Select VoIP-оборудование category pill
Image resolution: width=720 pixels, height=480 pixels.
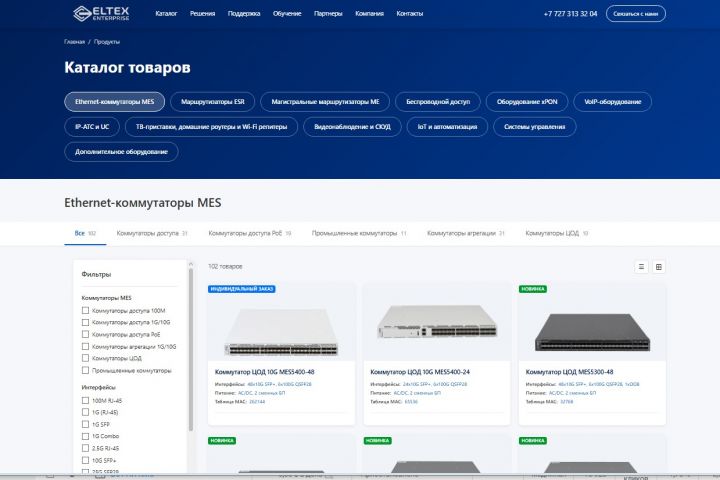click(x=613, y=102)
